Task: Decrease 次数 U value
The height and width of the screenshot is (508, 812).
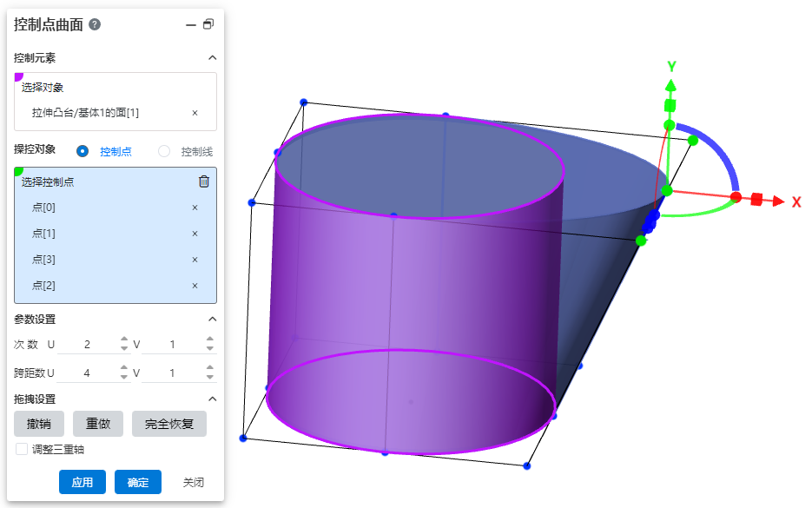Action: coord(124,348)
